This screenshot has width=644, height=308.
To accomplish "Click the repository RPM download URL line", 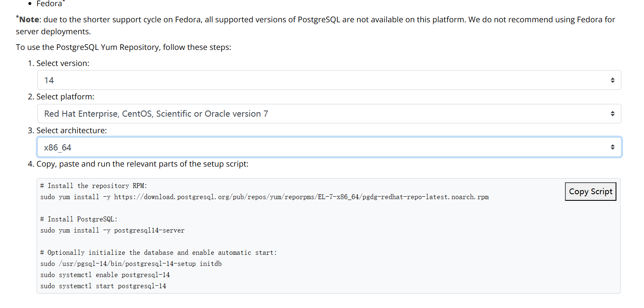I will [264, 197].
